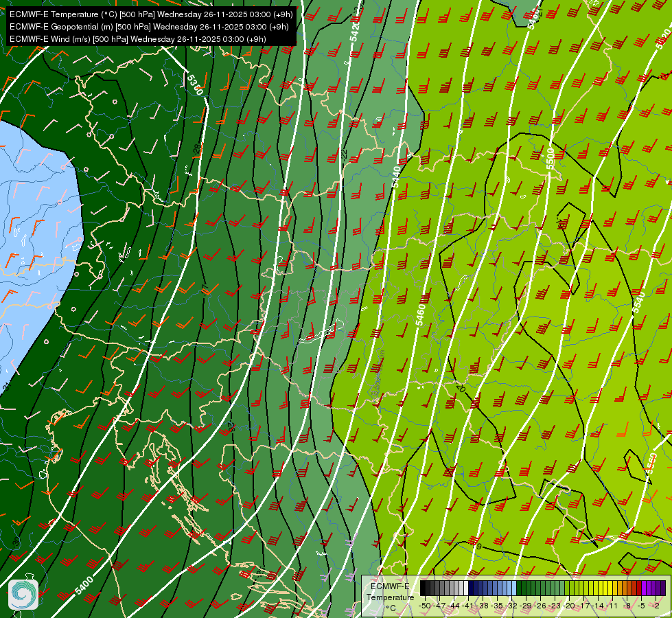Click the -2 legend scale value
The image size is (672, 618).
(656, 606)
